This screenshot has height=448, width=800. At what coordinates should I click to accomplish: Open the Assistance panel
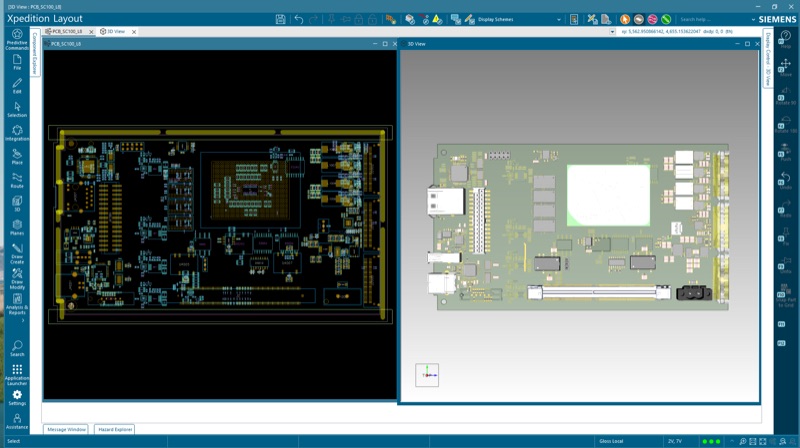pyautogui.click(x=17, y=421)
